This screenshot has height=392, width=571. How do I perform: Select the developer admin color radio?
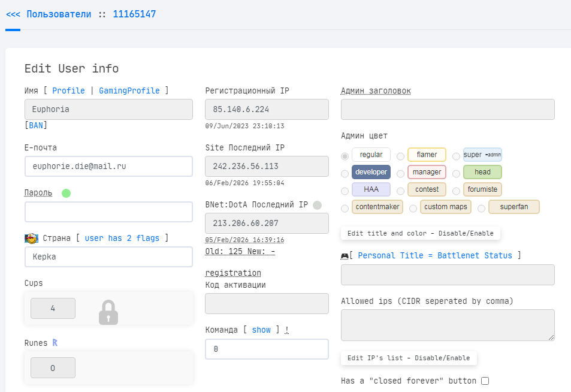[x=345, y=174]
